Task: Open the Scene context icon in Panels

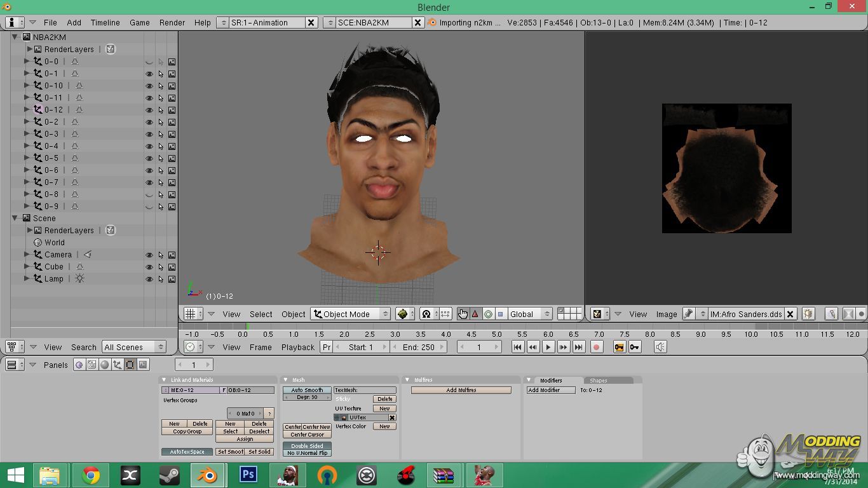Action: tap(144, 365)
